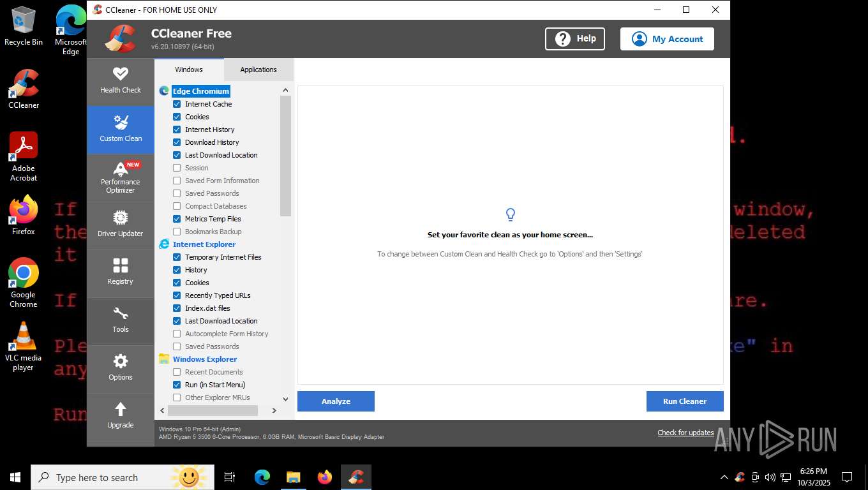Image resolution: width=868 pixels, height=490 pixels.
Task: Click the taskbar search box
Action: pos(123,477)
